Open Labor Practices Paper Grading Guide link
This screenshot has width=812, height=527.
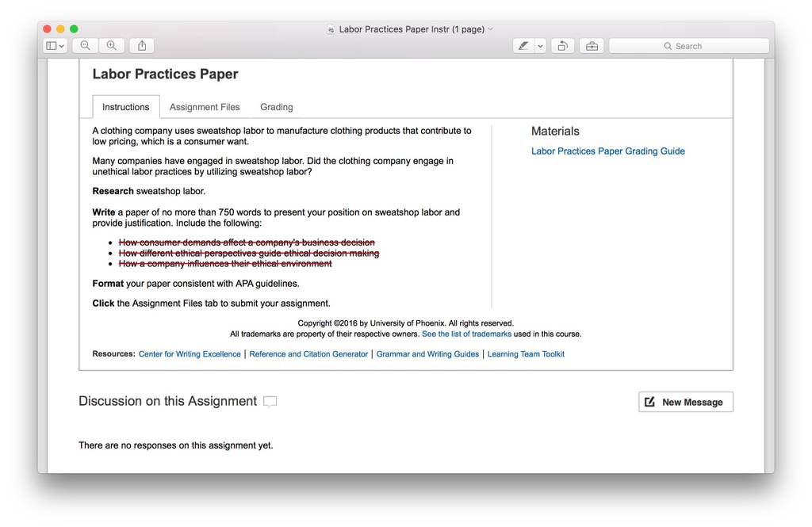[x=608, y=151]
